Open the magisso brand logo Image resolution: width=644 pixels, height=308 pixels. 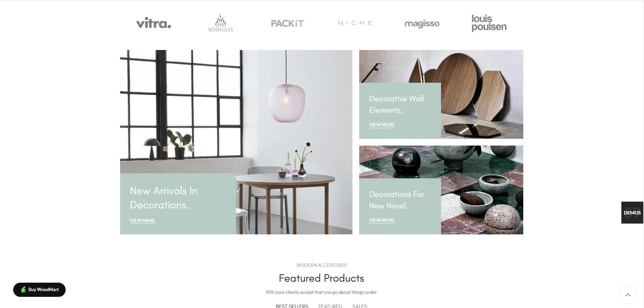pos(422,24)
